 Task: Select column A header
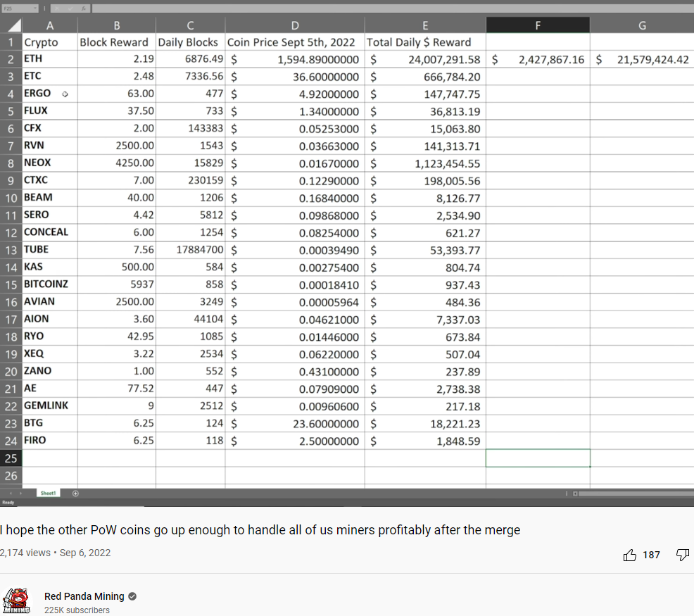click(50, 25)
